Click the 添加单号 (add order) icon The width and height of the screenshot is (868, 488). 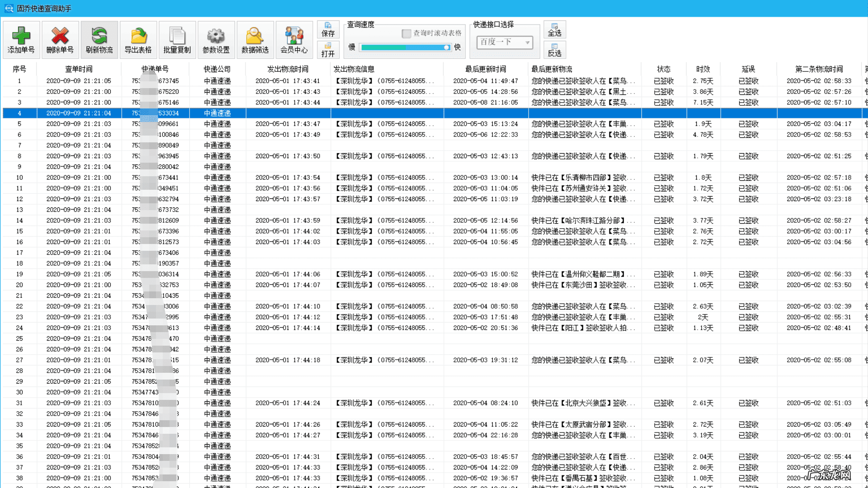tap(22, 39)
